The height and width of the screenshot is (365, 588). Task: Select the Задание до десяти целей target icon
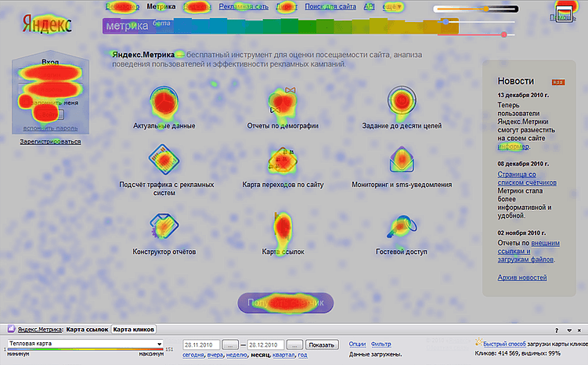click(x=402, y=100)
